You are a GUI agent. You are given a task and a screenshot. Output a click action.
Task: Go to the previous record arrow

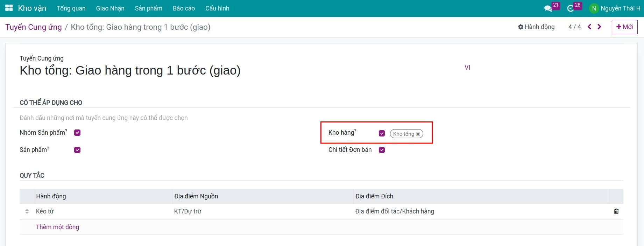tap(589, 27)
